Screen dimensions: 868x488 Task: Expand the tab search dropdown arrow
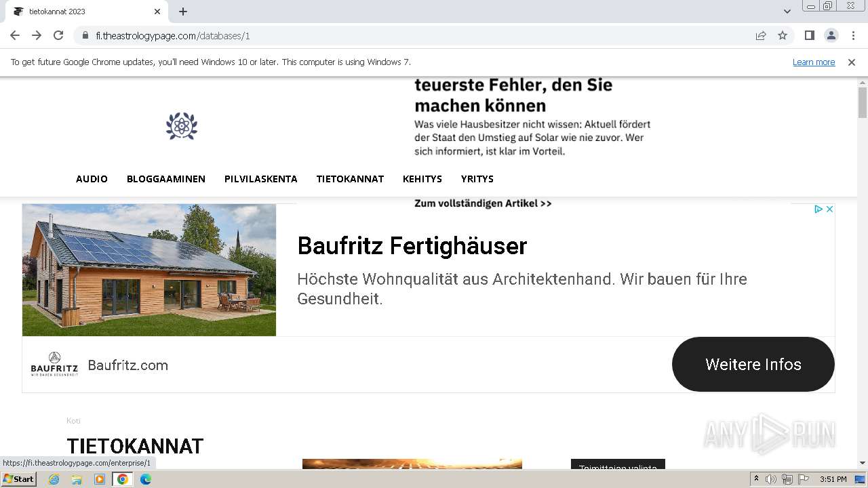[787, 12]
